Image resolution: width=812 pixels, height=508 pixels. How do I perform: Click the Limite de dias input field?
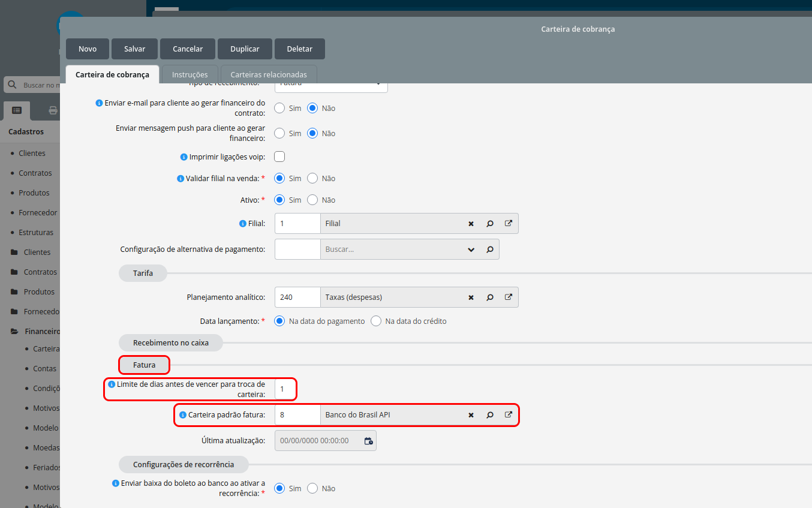tap(285, 389)
